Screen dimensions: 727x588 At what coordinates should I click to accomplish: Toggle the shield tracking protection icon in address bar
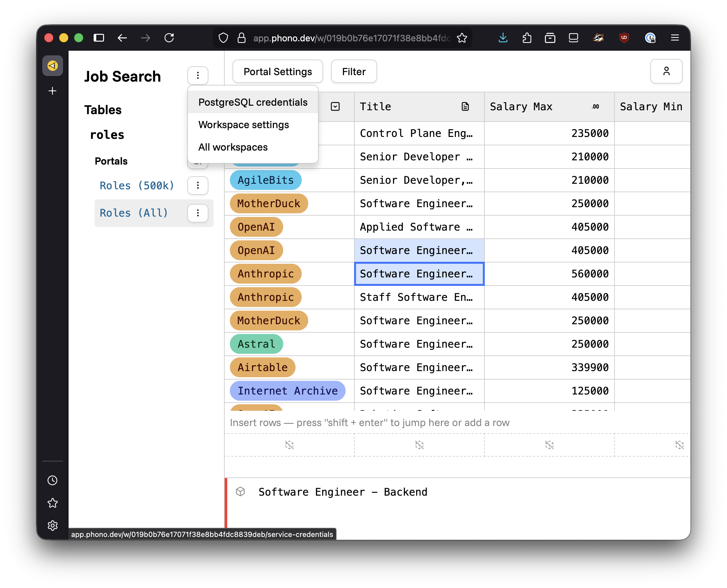[x=223, y=38]
